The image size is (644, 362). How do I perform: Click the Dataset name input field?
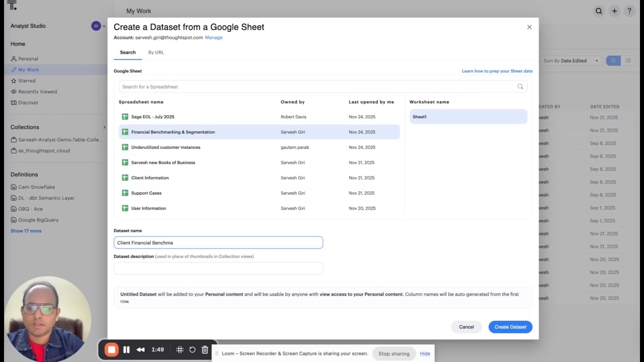[218, 242]
